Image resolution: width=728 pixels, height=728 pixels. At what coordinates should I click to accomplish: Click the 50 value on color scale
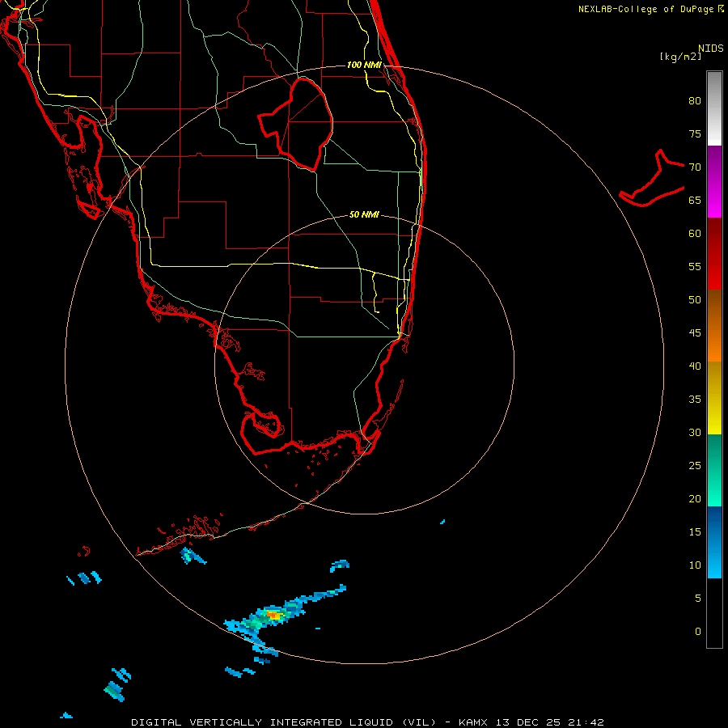pyautogui.click(x=695, y=300)
